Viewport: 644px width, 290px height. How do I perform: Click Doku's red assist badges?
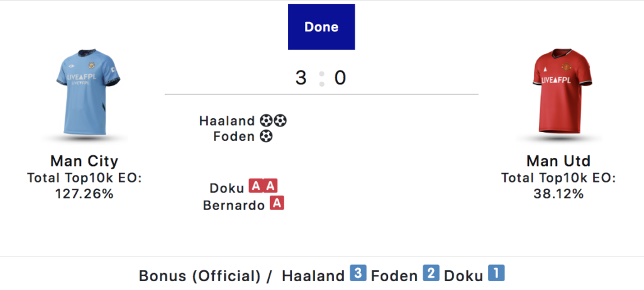tap(263, 186)
